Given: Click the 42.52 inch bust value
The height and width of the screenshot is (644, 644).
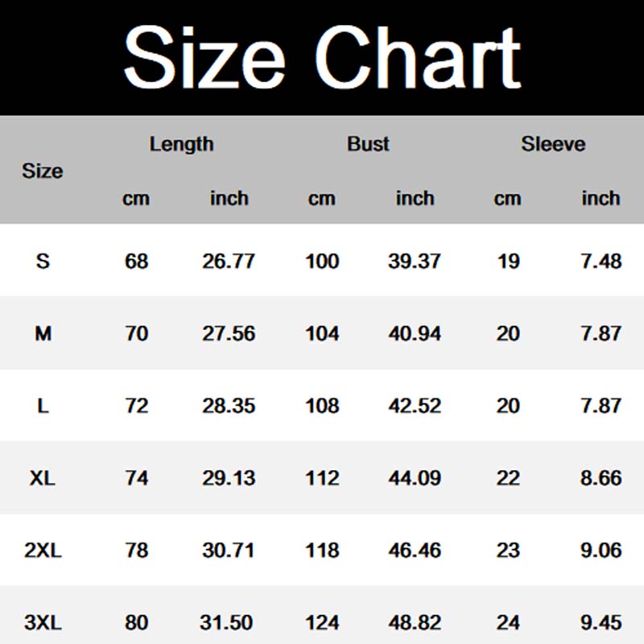Looking at the screenshot, I should (x=415, y=406).
